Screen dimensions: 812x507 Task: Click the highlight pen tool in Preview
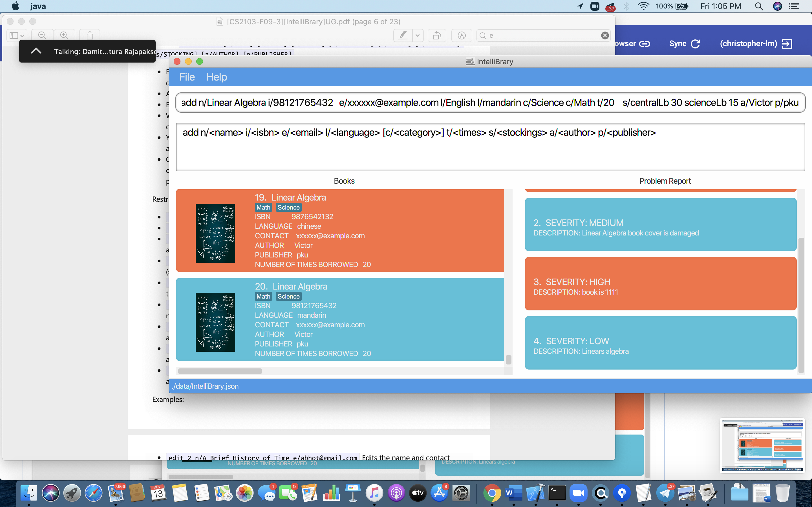pos(403,35)
